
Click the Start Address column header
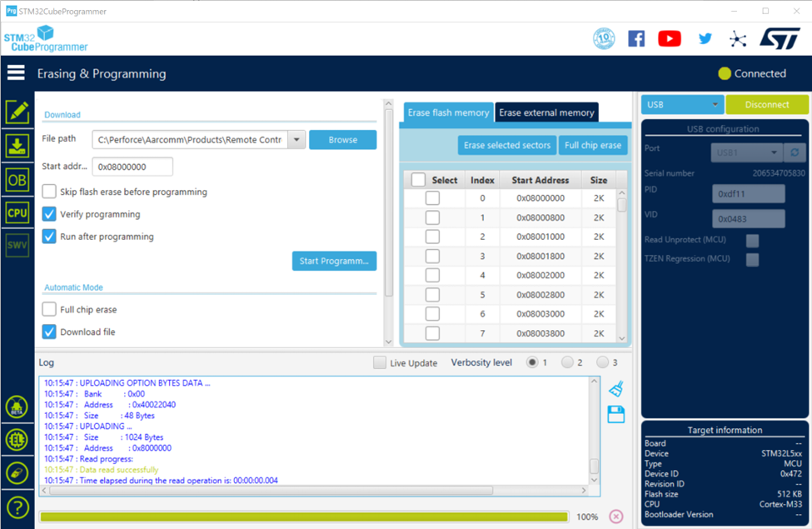point(541,180)
